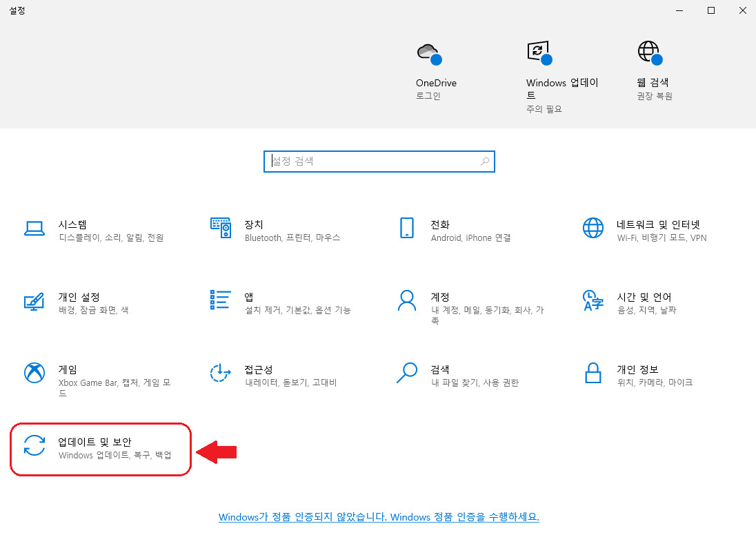Click 내레이터, 돋보기, 고대비 description
756x553 pixels.
[x=290, y=382]
